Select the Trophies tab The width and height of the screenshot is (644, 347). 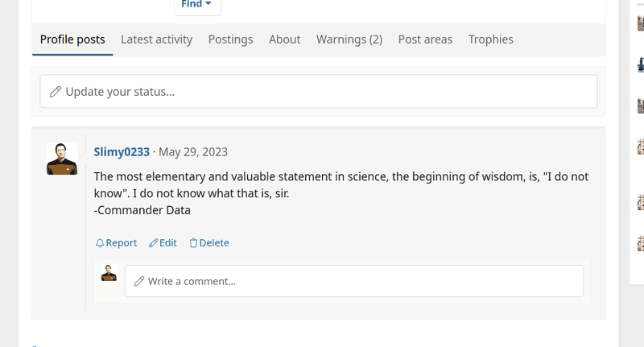(490, 39)
